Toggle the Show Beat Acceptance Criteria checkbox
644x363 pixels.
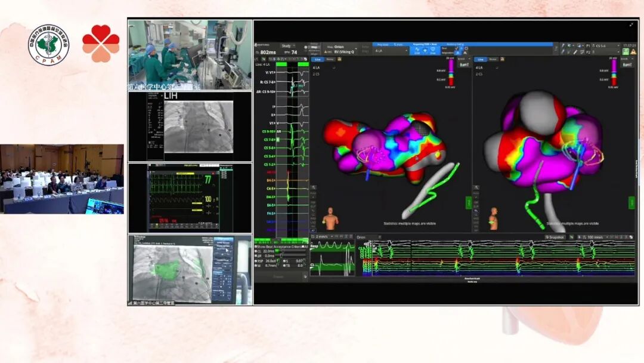(256, 246)
